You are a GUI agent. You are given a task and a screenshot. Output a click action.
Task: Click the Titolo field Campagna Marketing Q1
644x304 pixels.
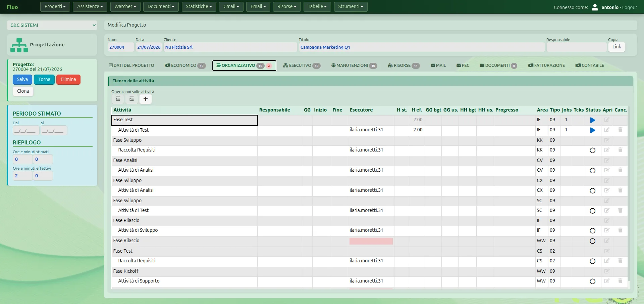(422, 47)
